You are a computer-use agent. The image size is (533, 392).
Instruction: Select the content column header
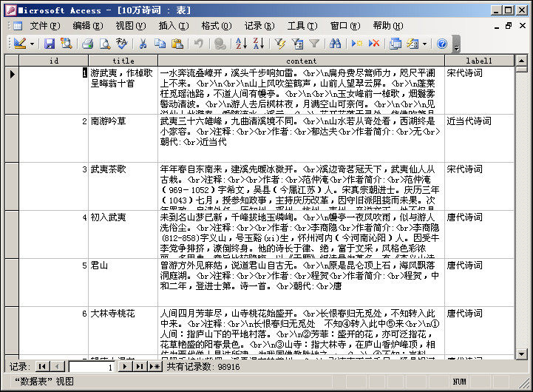point(301,61)
